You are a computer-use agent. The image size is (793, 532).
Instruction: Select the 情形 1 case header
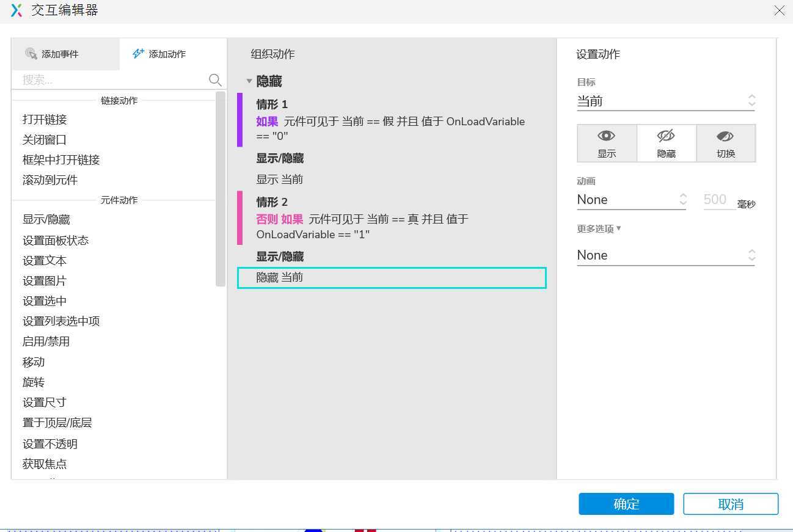(272, 104)
